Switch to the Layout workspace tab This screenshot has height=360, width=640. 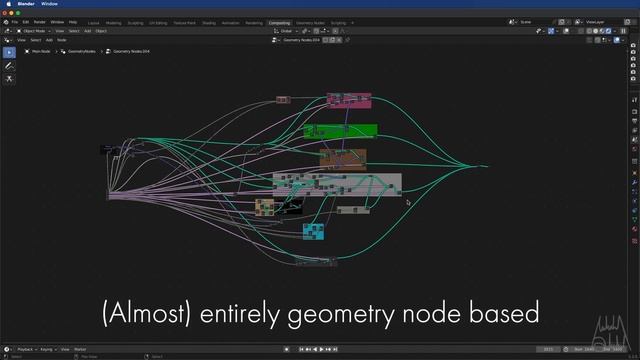click(93, 23)
